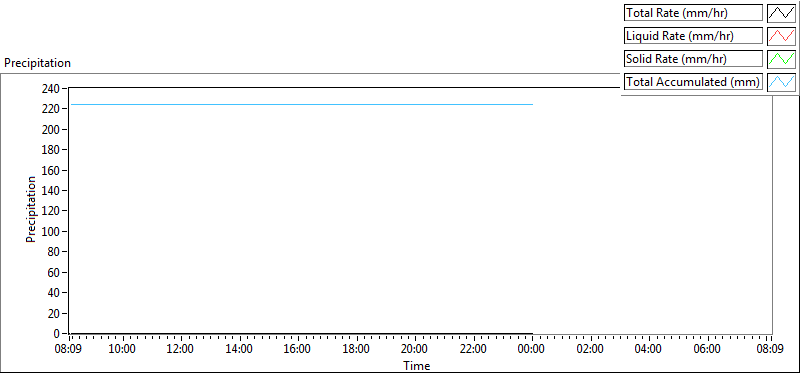Click the vertical Precipitation axis title

tap(31, 210)
